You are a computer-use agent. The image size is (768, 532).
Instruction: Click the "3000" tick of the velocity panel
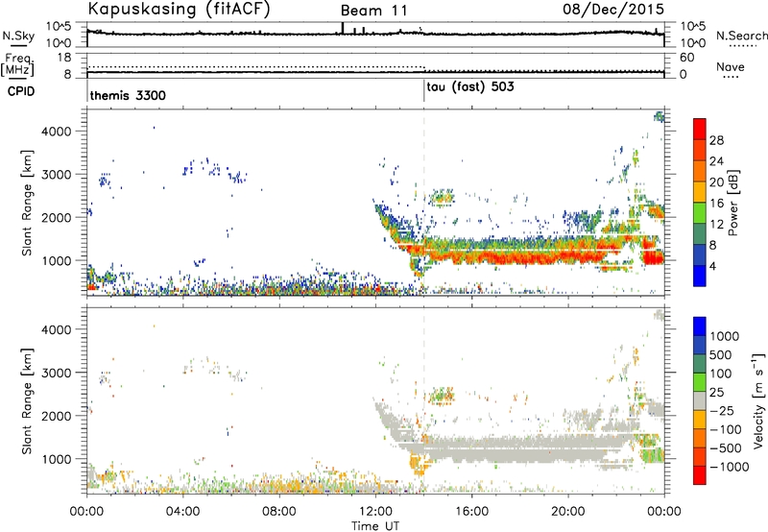[x=57, y=373]
